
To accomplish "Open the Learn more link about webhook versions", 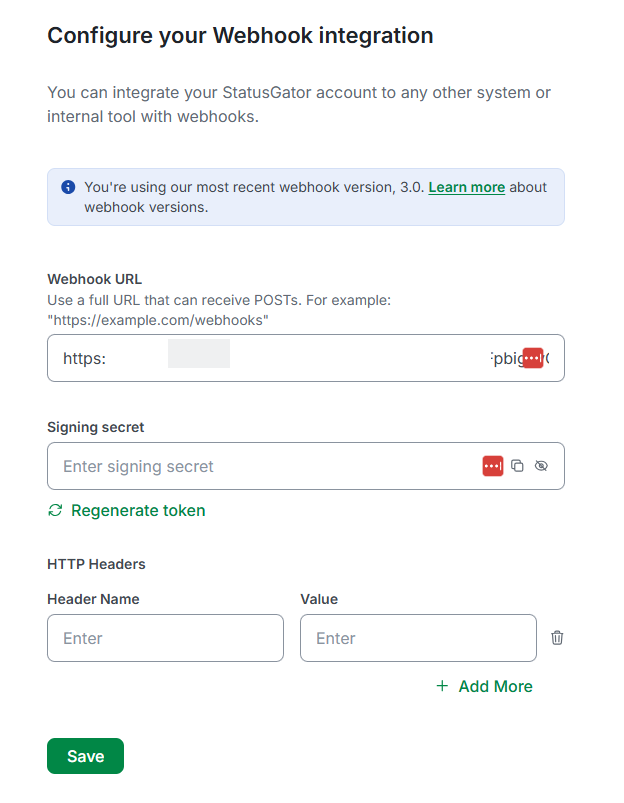I will pos(466,186).
